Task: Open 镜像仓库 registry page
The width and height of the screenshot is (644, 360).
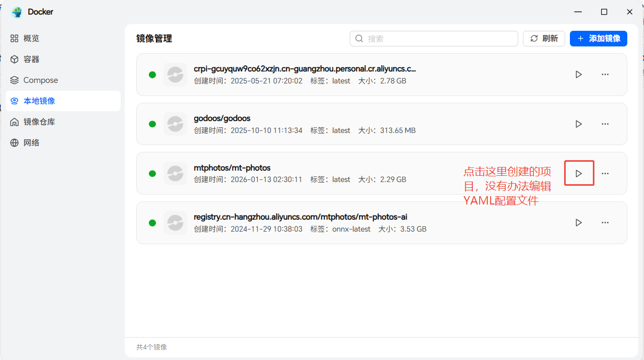Action: pyautogui.click(x=63, y=122)
